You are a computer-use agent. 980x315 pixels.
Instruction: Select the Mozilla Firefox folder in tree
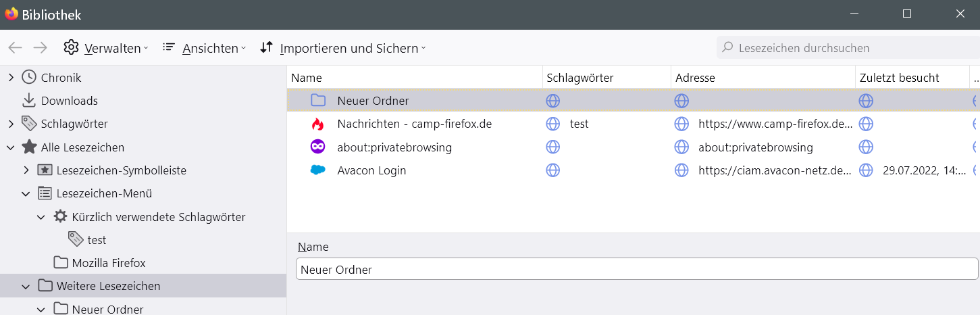tap(108, 263)
